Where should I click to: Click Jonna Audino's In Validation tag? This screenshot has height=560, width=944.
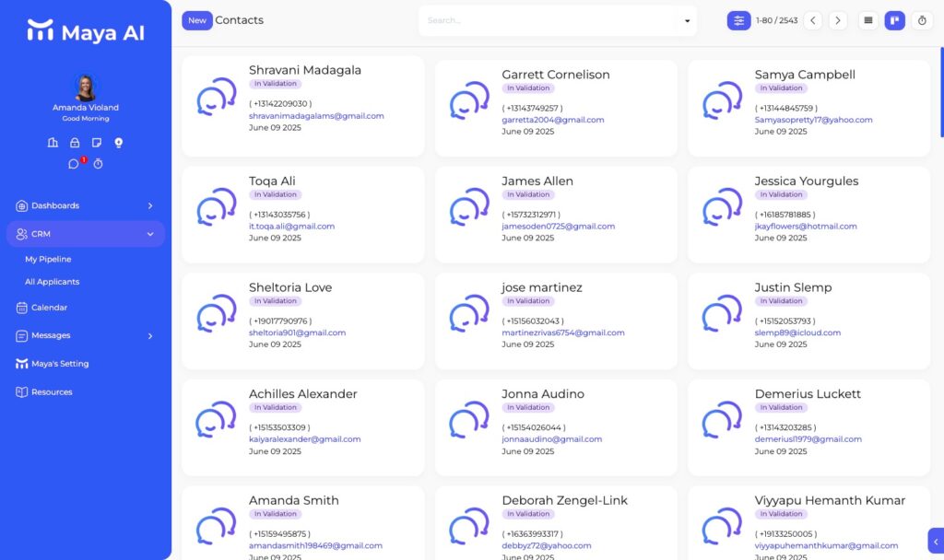[528, 407]
